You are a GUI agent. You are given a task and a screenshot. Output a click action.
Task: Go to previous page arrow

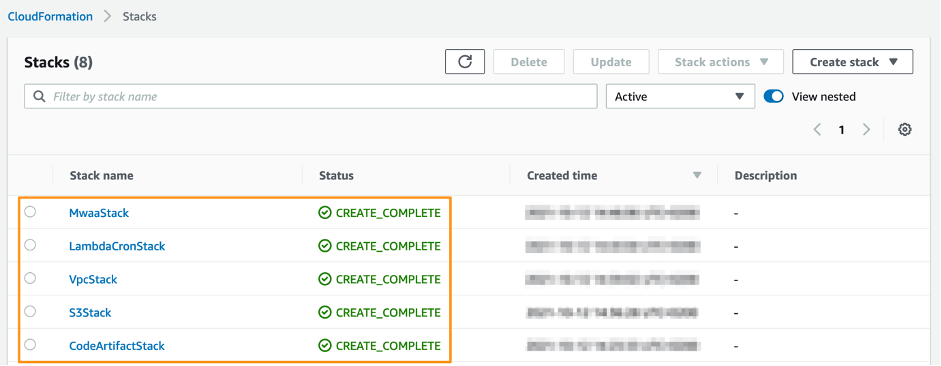tap(817, 130)
